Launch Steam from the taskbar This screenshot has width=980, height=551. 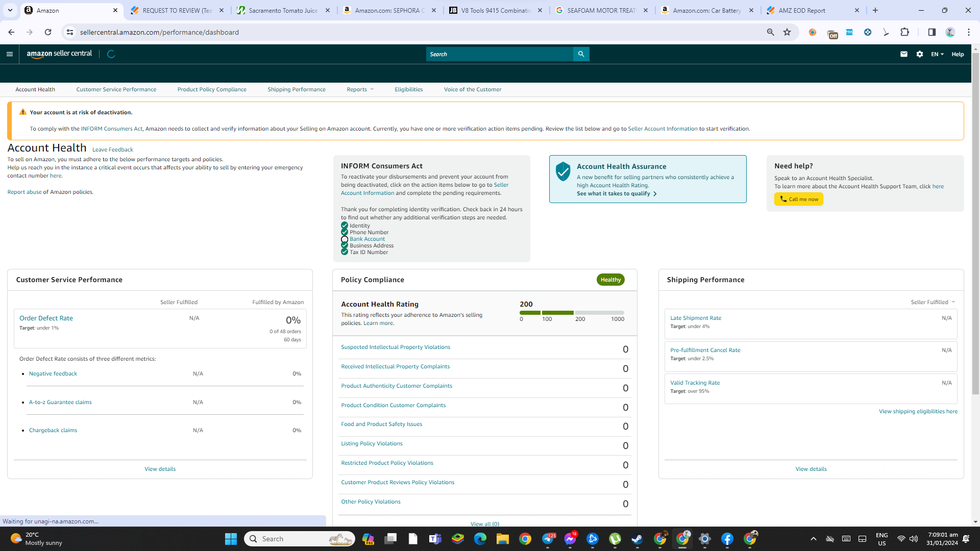click(638, 539)
